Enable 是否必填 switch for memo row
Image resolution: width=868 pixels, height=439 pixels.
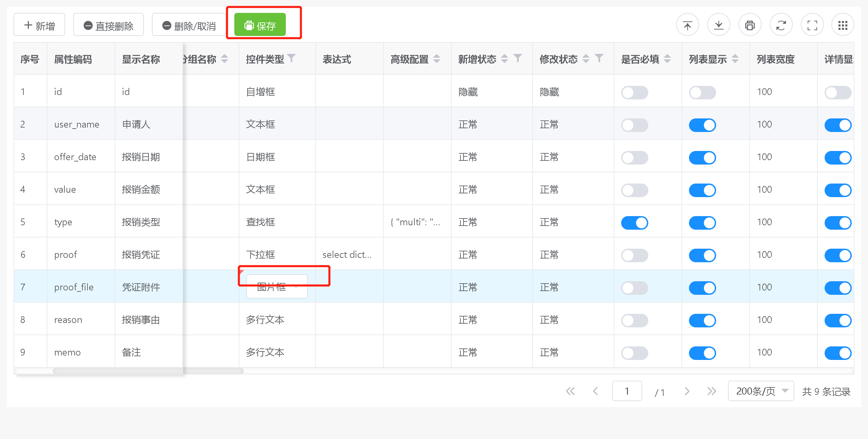click(x=634, y=353)
